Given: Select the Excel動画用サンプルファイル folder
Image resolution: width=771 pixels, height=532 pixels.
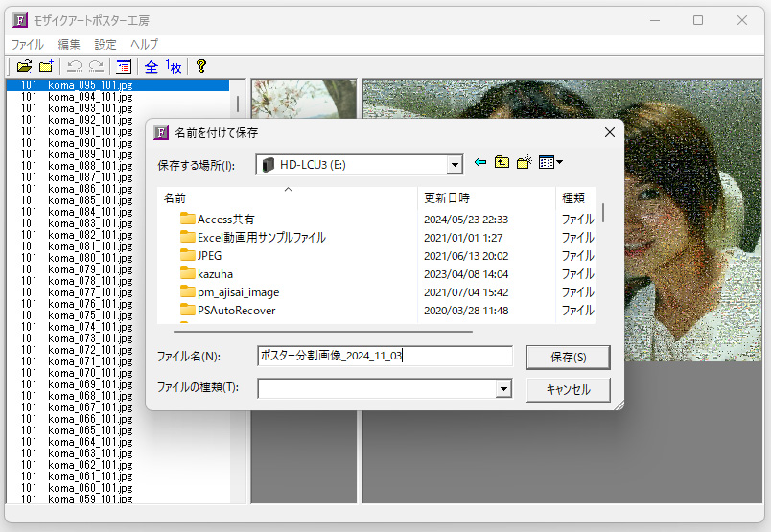Looking at the screenshot, I should tap(253, 237).
